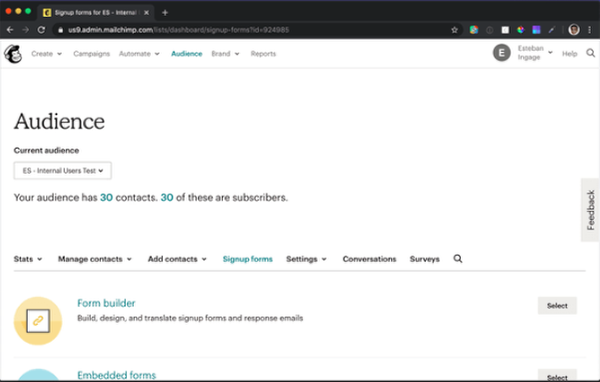Click the 30 contacts number link
Viewport: 600px width, 382px height.
[106, 198]
